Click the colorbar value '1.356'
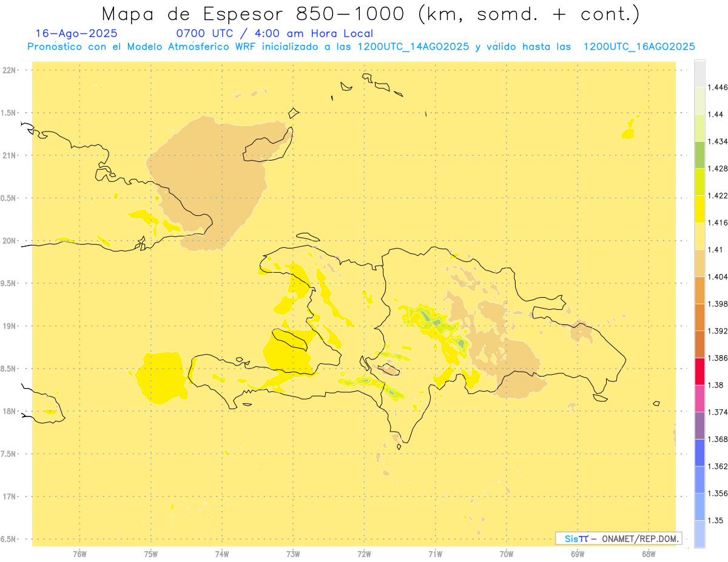This screenshot has height=562, width=728. click(x=718, y=493)
